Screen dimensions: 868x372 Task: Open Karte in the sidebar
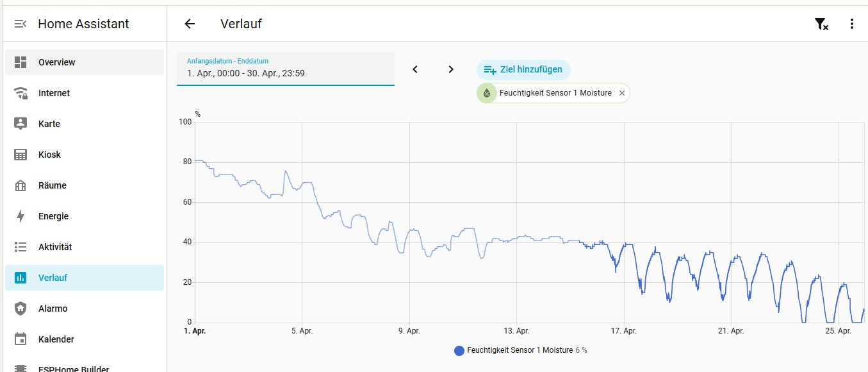click(x=49, y=124)
